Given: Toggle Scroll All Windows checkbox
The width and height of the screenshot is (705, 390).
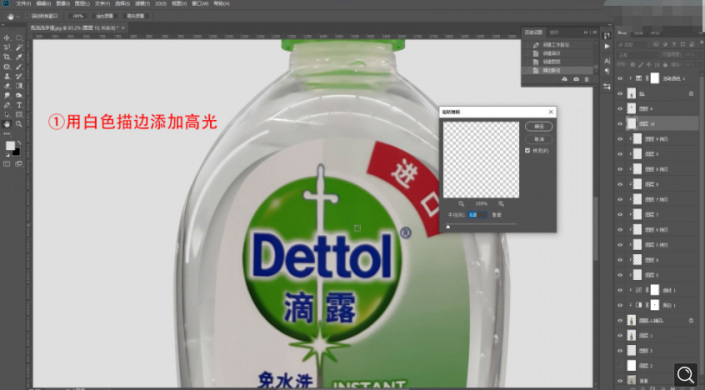Looking at the screenshot, I should (x=27, y=16).
